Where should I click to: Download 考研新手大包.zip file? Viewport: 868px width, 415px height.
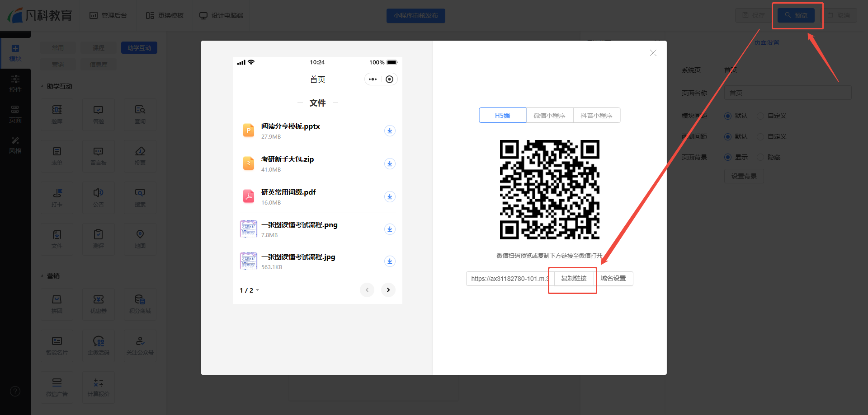tap(390, 163)
